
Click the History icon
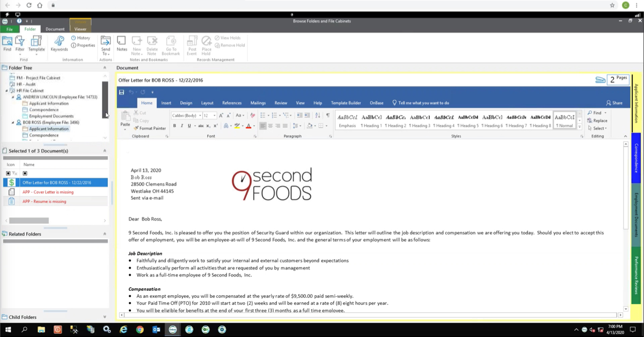(x=82, y=38)
